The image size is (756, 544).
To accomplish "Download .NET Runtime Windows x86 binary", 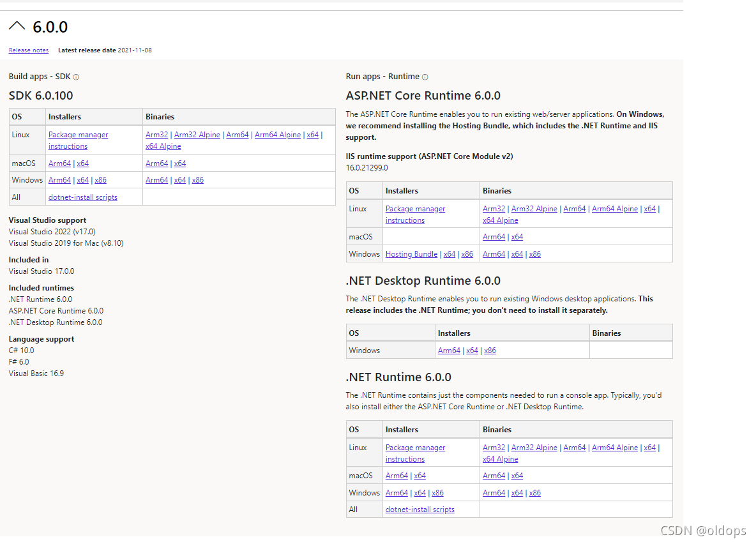I will point(534,493).
